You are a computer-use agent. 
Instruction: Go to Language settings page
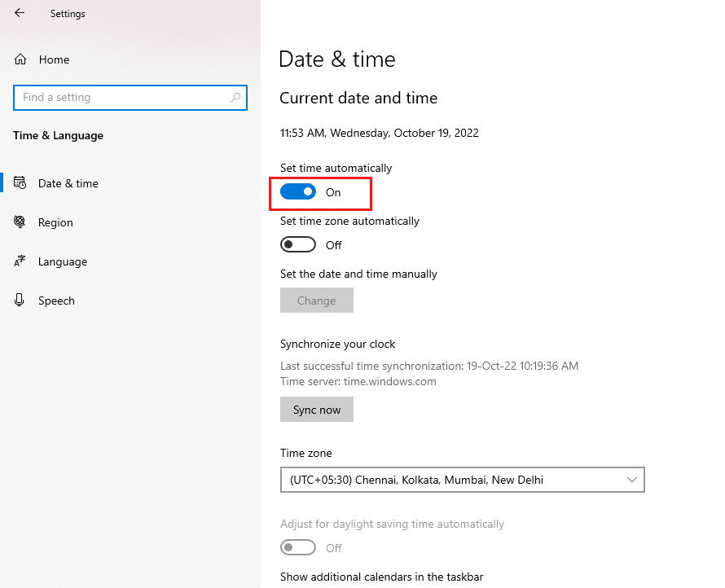63,261
